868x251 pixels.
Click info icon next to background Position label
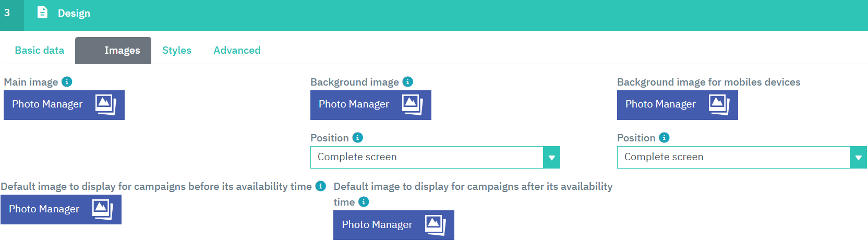357,138
